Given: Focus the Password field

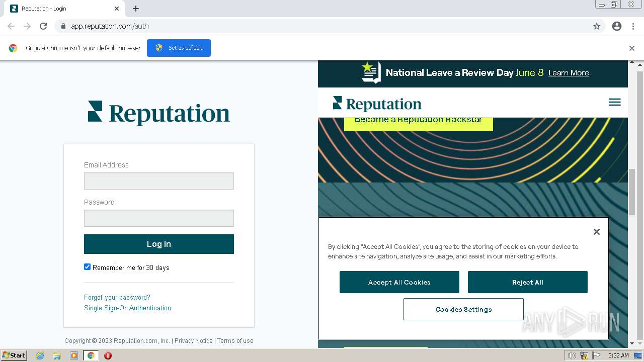Looking at the screenshot, I should click(x=159, y=218).
